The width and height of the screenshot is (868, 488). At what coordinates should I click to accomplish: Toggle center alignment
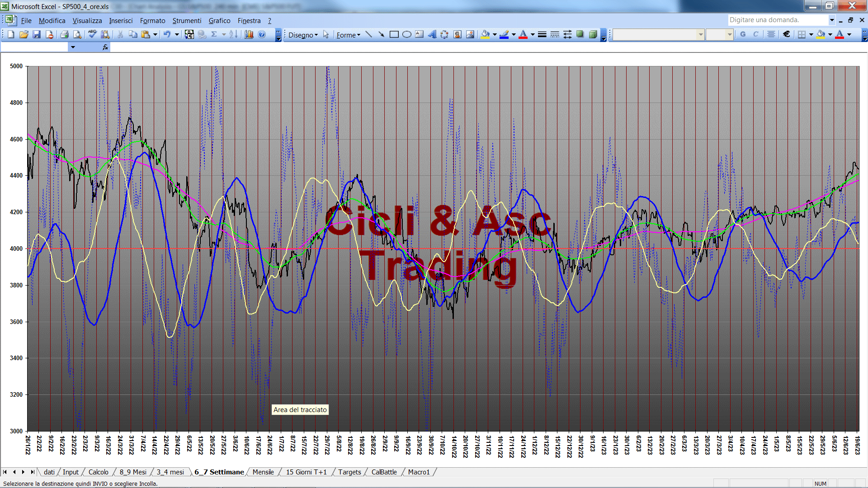click(771, 34)
